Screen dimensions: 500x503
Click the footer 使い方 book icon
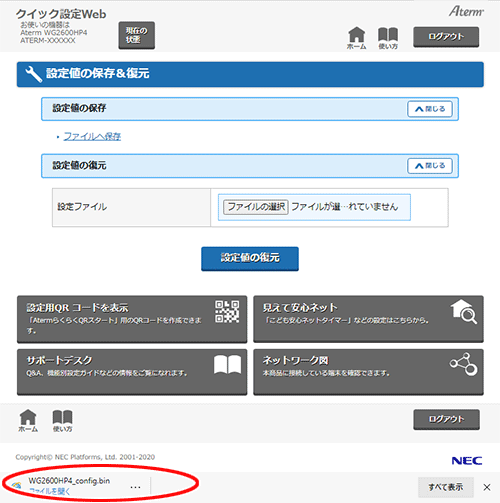pyautogui.click(x=62, y=421)
